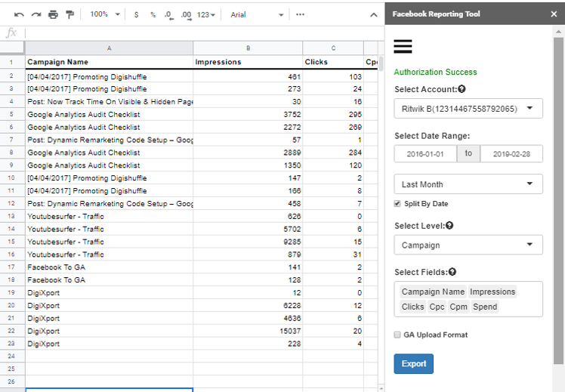This screenshot has height=392, width=565.
Task: Click the Campaign Name header cell
Action: pos(109,62)
